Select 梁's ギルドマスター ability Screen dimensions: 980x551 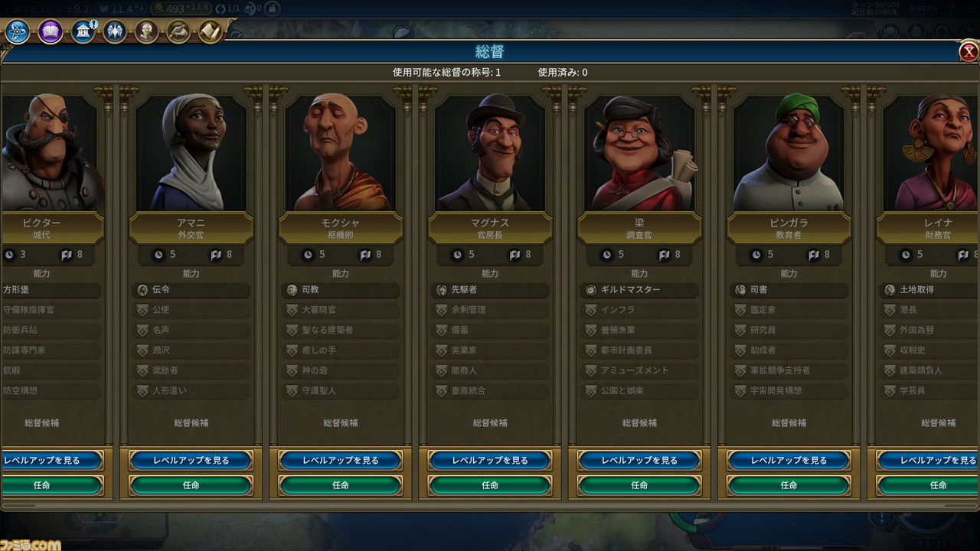pos(639,290)
